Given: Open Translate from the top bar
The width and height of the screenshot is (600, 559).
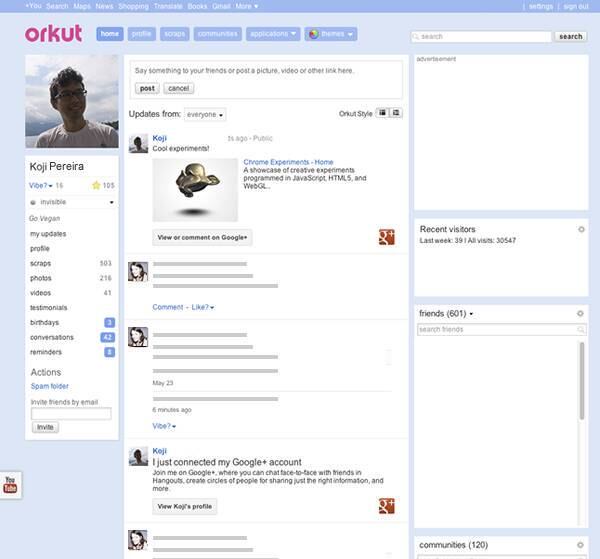Looking at the screenshot, I should 168,6.
